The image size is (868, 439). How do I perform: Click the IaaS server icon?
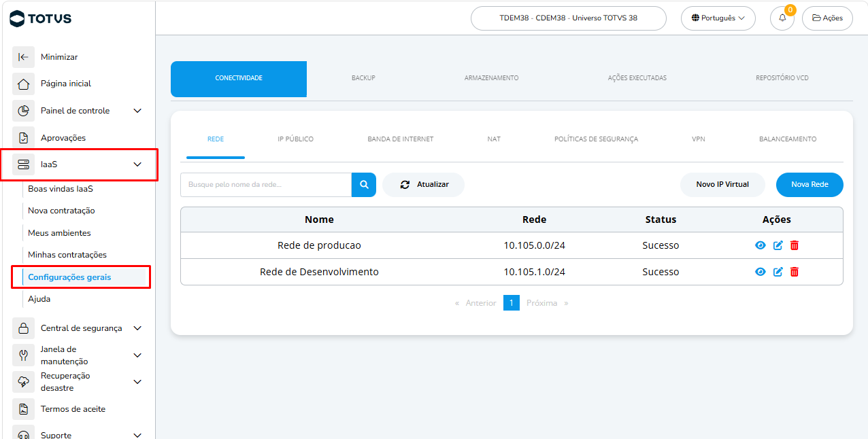pyautogui.click(x=23, y=164)
